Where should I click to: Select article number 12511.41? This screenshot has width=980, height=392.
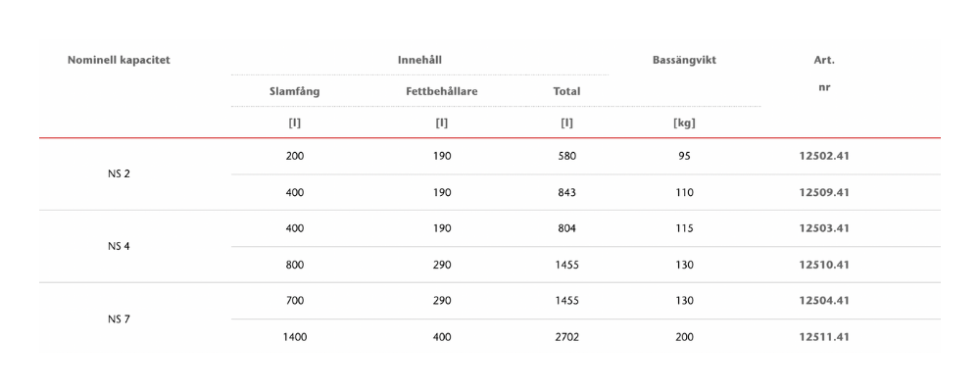coord(824,337)
